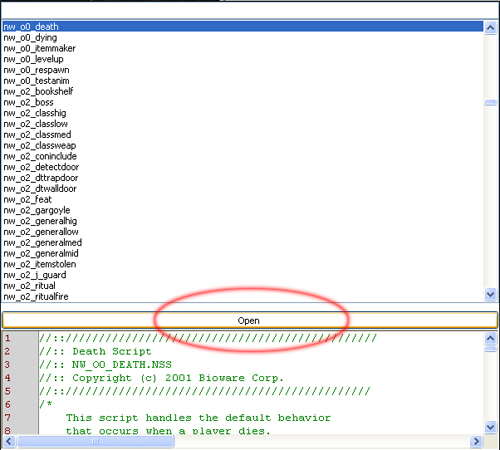Click code preview horizontal scrollbar thumb

tap(96, 441)
